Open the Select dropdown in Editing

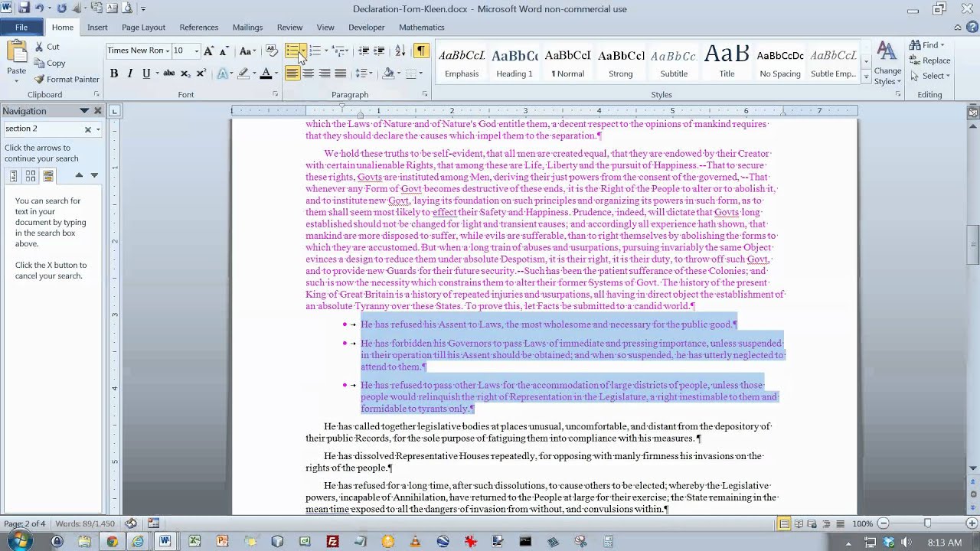coord(930,76)
